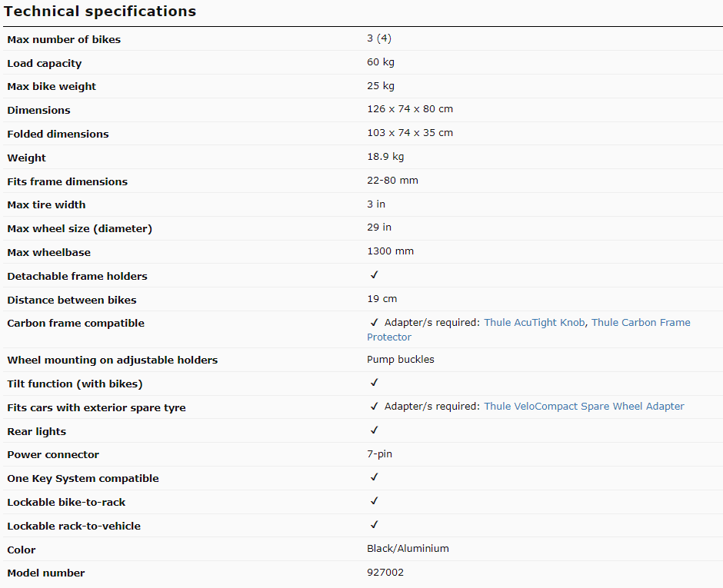Open the Thule AcuTight Knob link

(534, 323)
